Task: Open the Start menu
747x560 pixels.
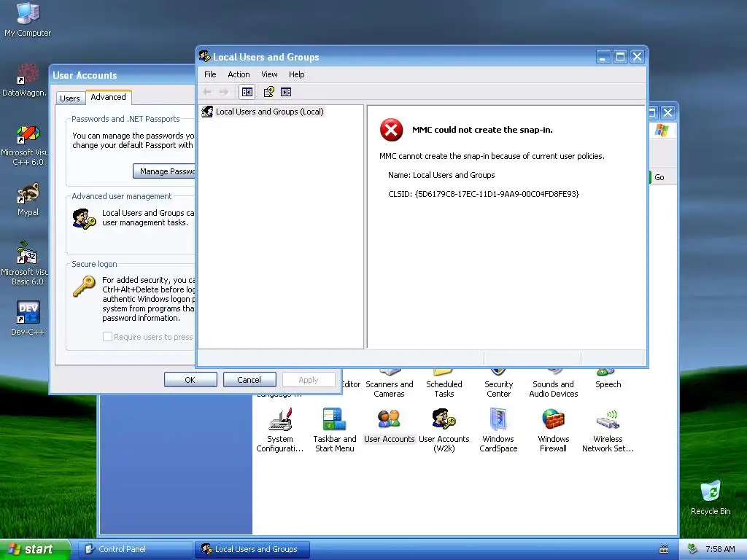Action: click(x=34, y=549)
